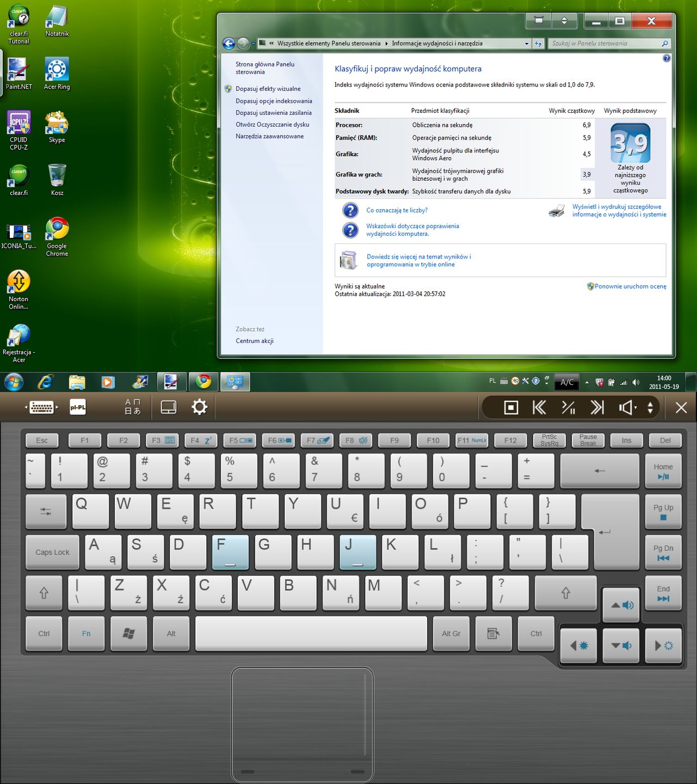Expand the address bar history dropdown
This screenshot has height=784, width=697.
[x=527, y=44]
